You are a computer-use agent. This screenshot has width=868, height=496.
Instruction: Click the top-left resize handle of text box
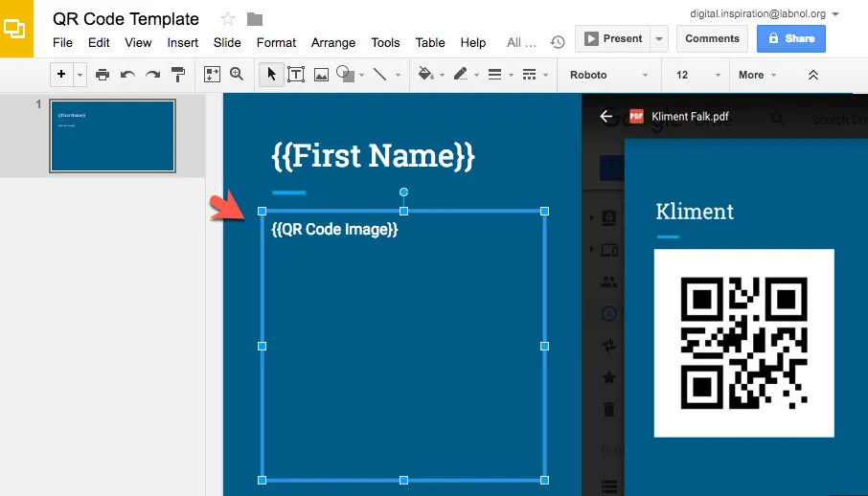pos(263,211)
